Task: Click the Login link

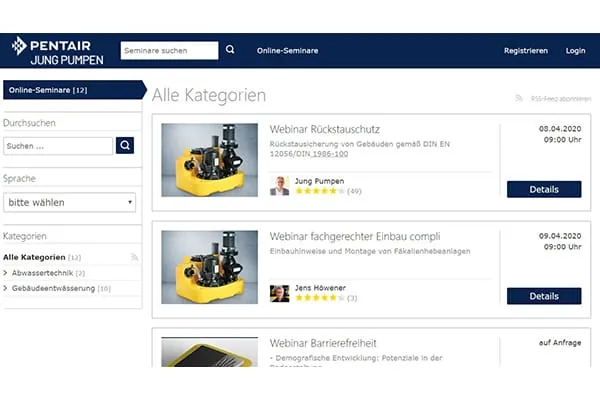Action: [575, 50]
